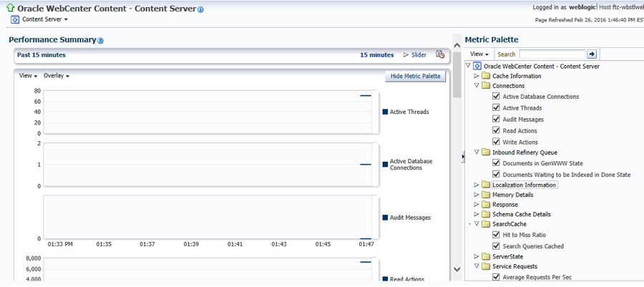
Task: Click the Service Requests folder icon
Action: click(486, 266)
